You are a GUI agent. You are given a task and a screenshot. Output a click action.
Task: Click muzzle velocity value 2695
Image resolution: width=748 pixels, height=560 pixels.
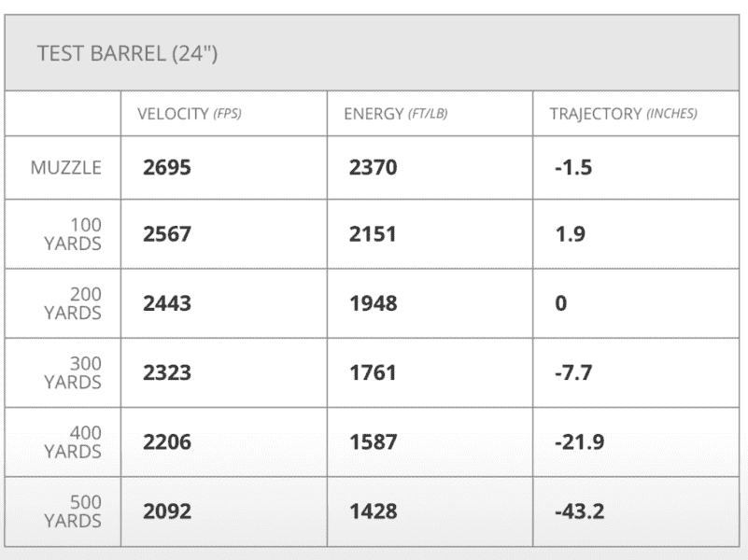167,168
